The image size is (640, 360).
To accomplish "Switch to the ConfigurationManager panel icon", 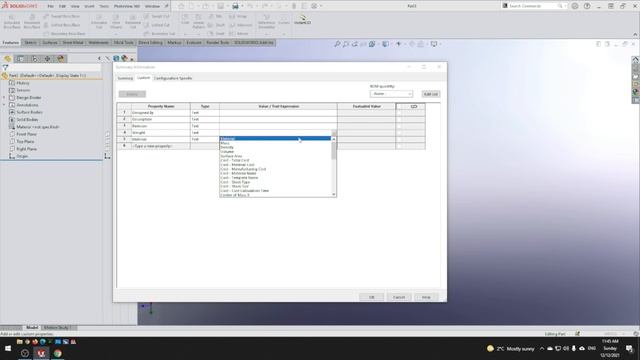I will 34,59.
